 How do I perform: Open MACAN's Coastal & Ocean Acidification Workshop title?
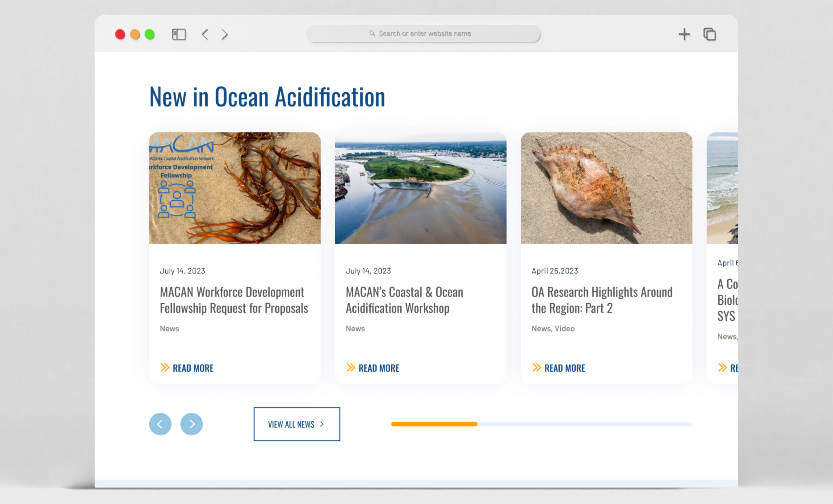coord(404,300)
